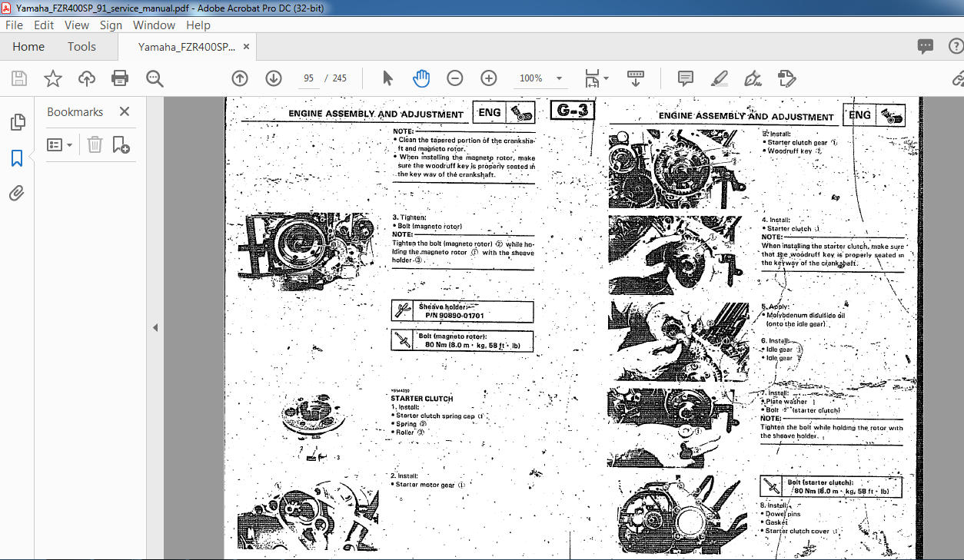Click the 'STARTER CLUTCH' heading in page
Viewport: 964px width, 560px height.
point(422,399)
